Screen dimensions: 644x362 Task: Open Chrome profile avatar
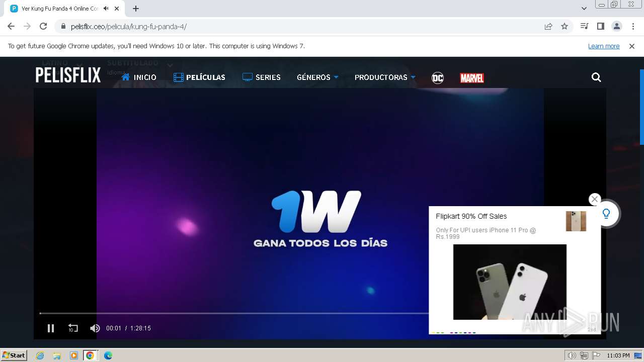click(616, 27)
